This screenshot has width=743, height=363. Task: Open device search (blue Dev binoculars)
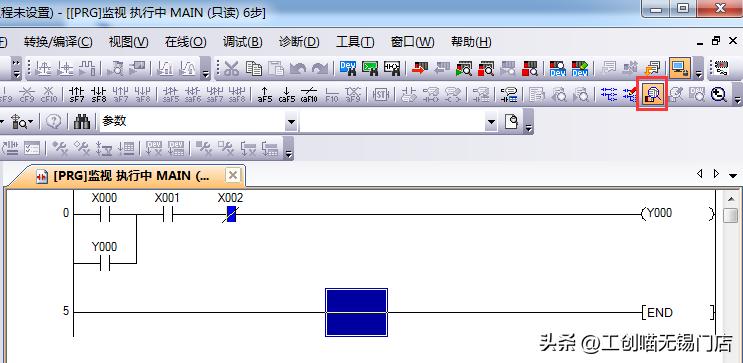[x=348, y=69]
